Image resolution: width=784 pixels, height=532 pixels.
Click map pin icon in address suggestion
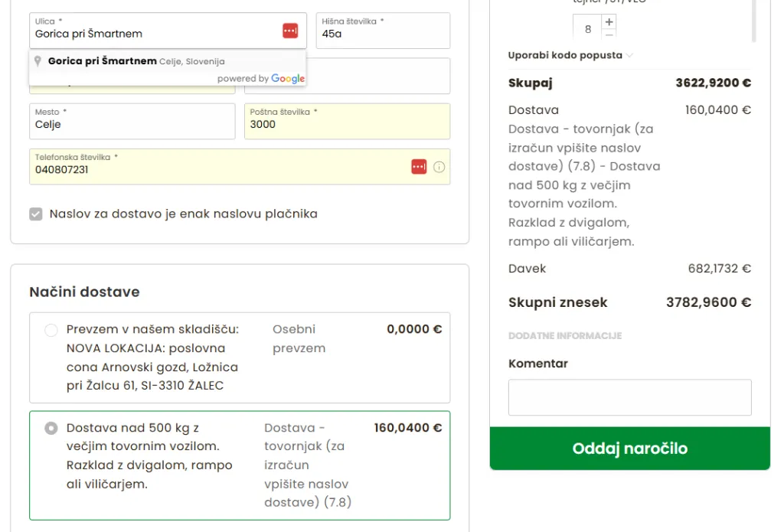point(38,61)
